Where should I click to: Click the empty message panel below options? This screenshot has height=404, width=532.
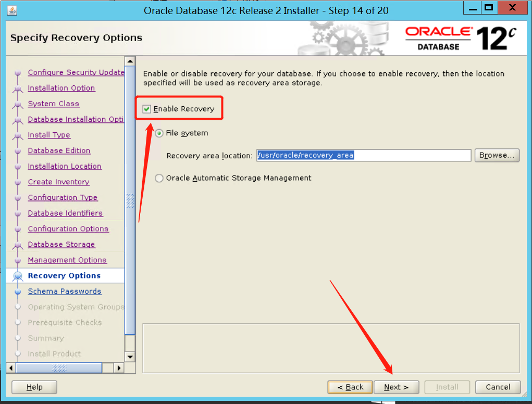pyautogui.click(x=331, y=348)
